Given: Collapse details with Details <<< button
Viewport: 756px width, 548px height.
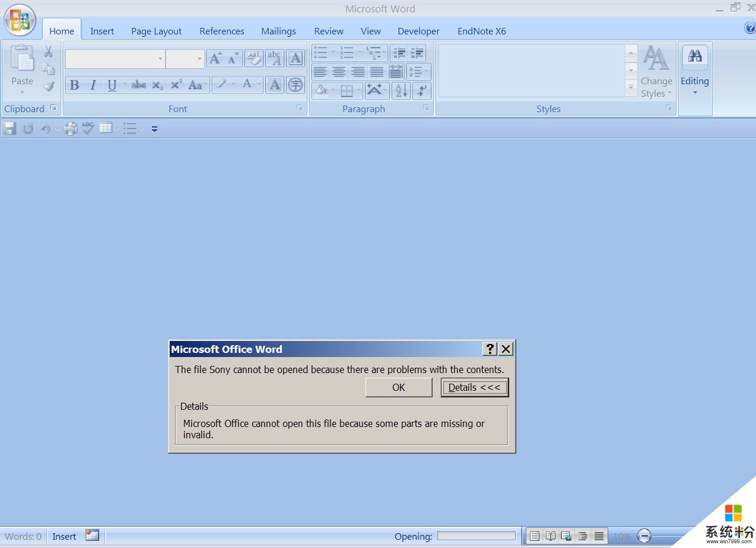Looking at the screenshot, I should (x=475, y=387).
